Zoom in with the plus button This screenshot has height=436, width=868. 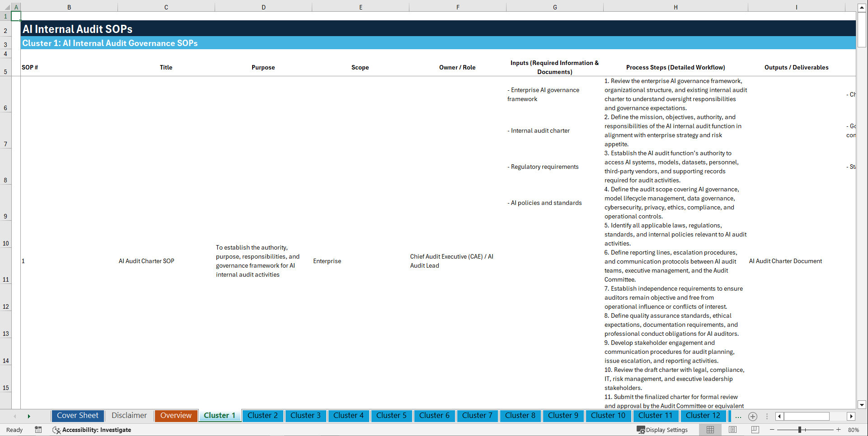(839, 430)
